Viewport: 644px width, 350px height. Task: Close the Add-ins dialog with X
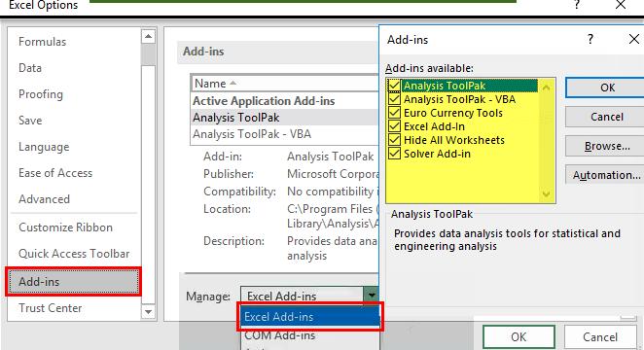tap(633, 40)
